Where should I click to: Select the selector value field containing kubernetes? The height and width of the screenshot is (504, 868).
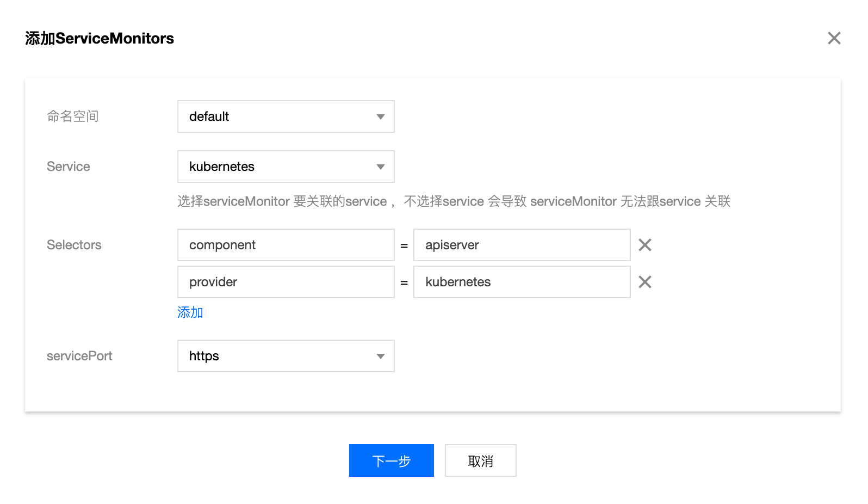(x=522, y=282)
